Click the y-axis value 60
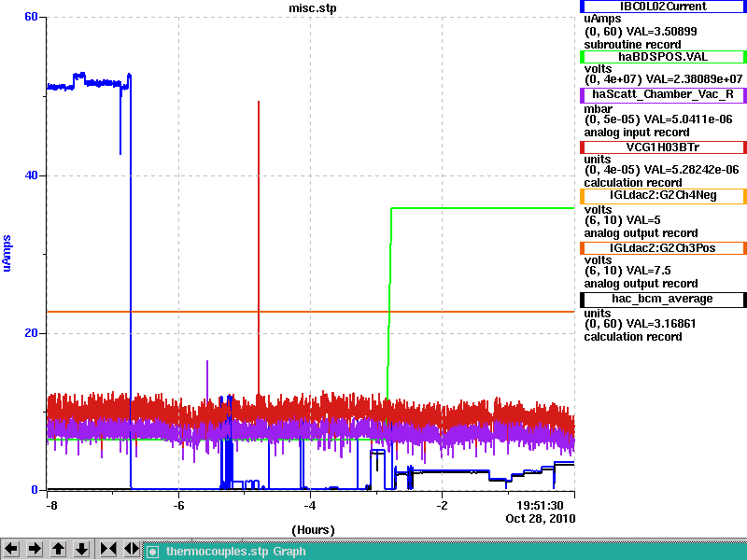This screenshot has width=747, height=560. [31, 17]
